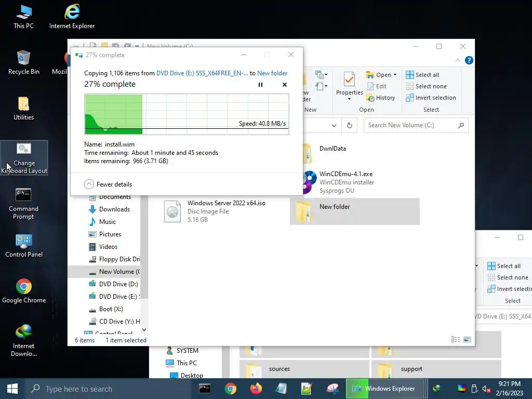
Task: Expand the address bar history dropdown
Action: pyautogui.click(x=334, y=126)
